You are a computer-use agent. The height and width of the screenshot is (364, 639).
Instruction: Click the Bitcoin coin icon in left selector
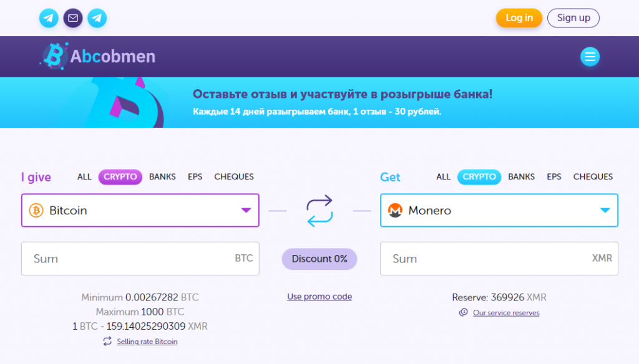pyautogui.click(x=37, y=210)
